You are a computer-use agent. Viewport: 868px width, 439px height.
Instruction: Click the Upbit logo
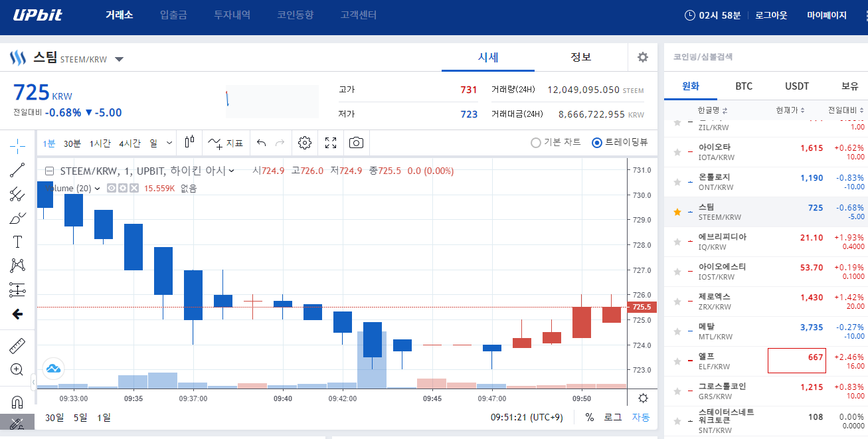pos(38,15)
